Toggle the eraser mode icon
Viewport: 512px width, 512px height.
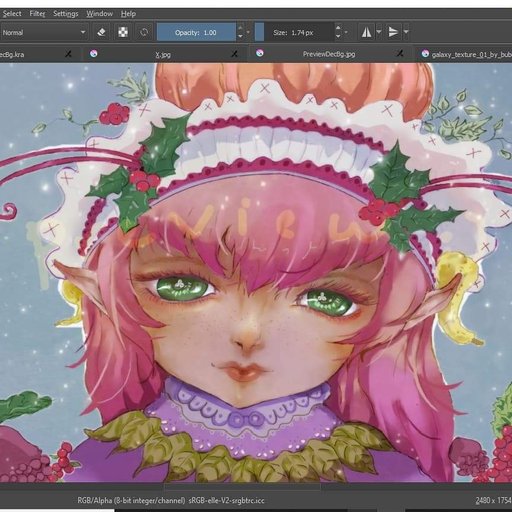pyautogui.click(x=101, y=32)
